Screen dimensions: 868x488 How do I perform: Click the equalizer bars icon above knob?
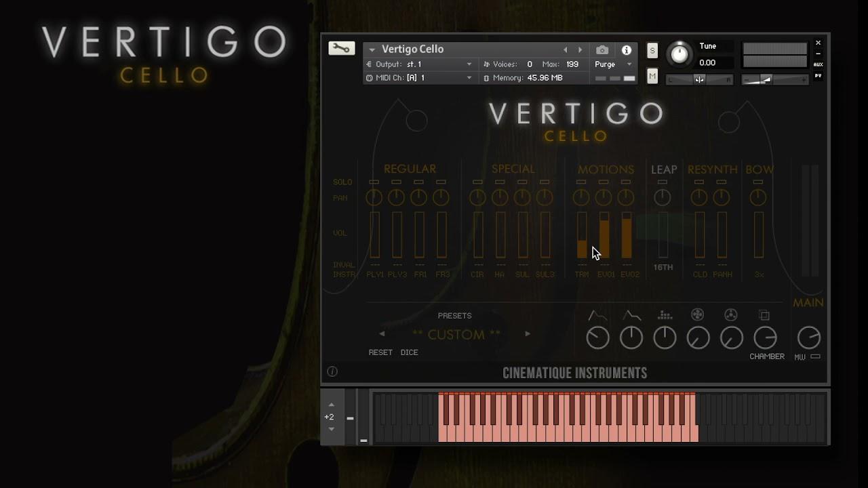point(665,315)
